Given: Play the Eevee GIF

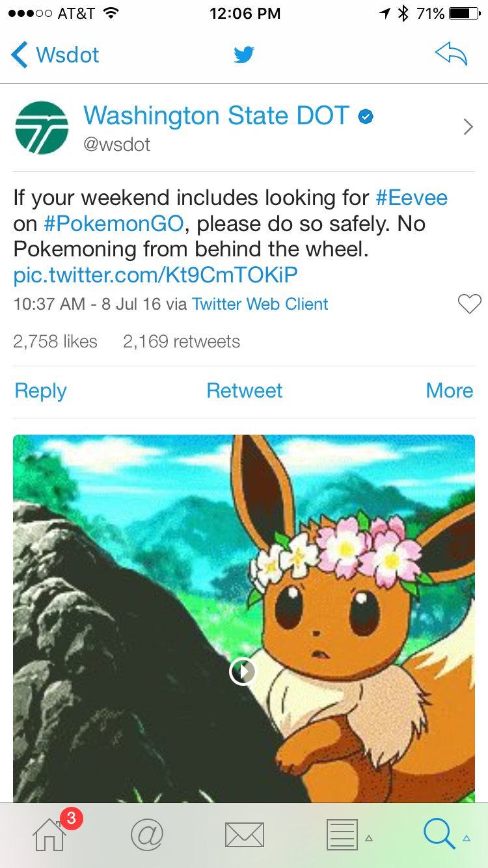Looking at the screenshot, I should pos(243,671).
